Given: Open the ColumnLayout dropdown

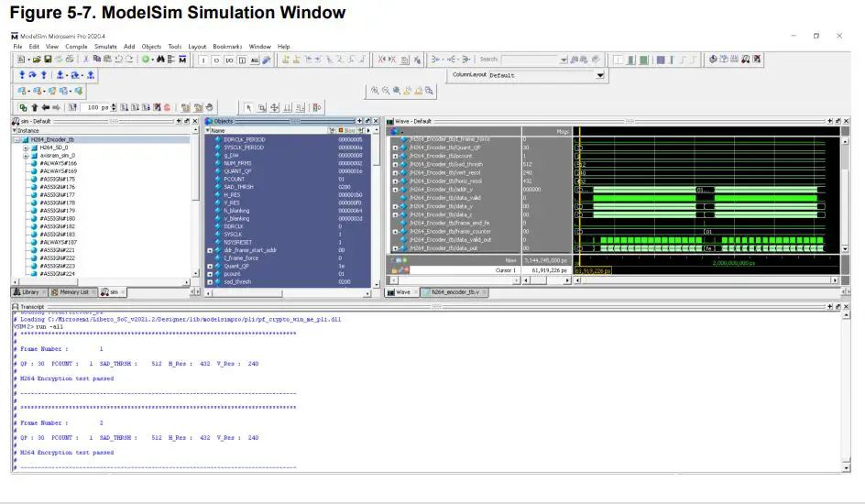Looking at the screenshot, I should [600, 75].
